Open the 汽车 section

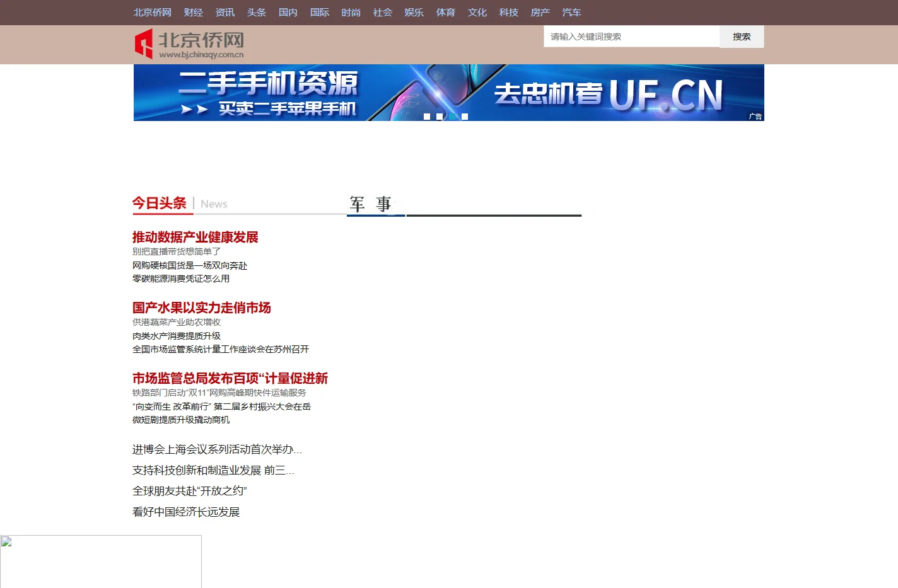click(571, 13)
